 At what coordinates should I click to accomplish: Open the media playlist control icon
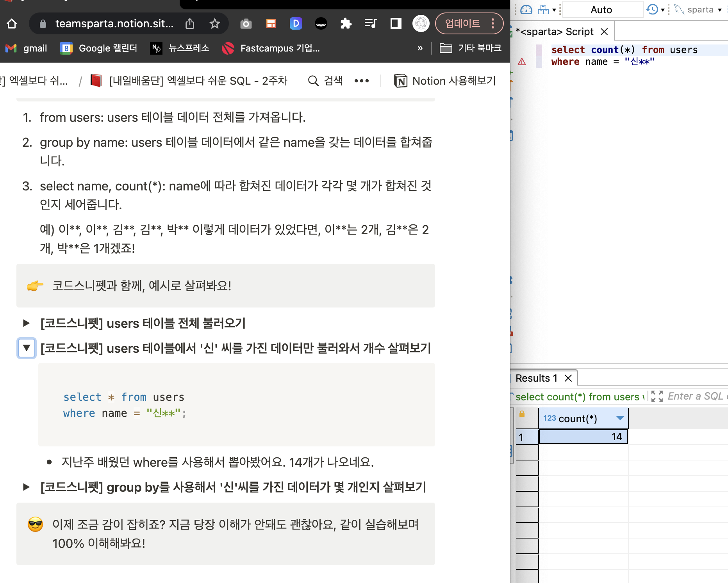point(371,24)
